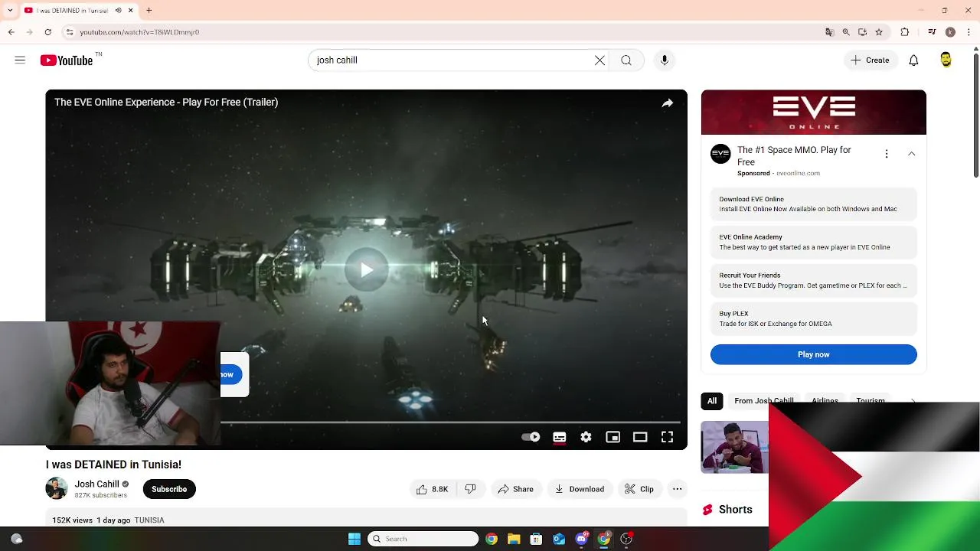Open the Buy PLEX ad link
This screenshot has width=980, height=551.
(x=813, y=318)
